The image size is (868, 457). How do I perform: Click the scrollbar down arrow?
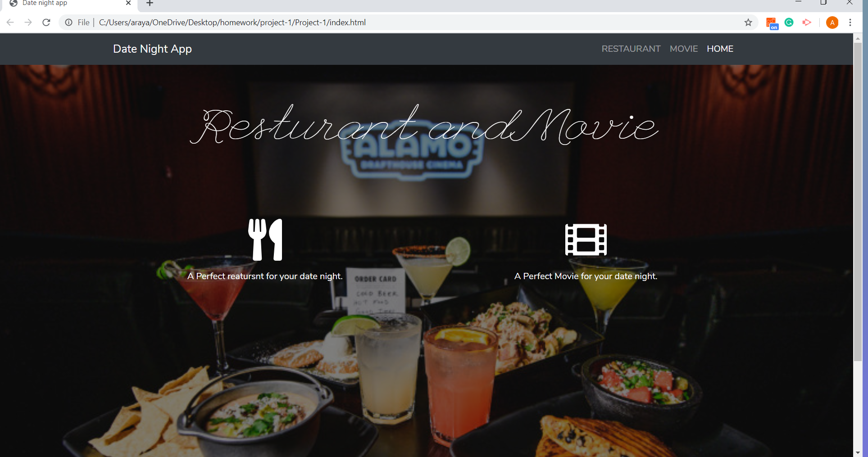[x=858, y=452]
